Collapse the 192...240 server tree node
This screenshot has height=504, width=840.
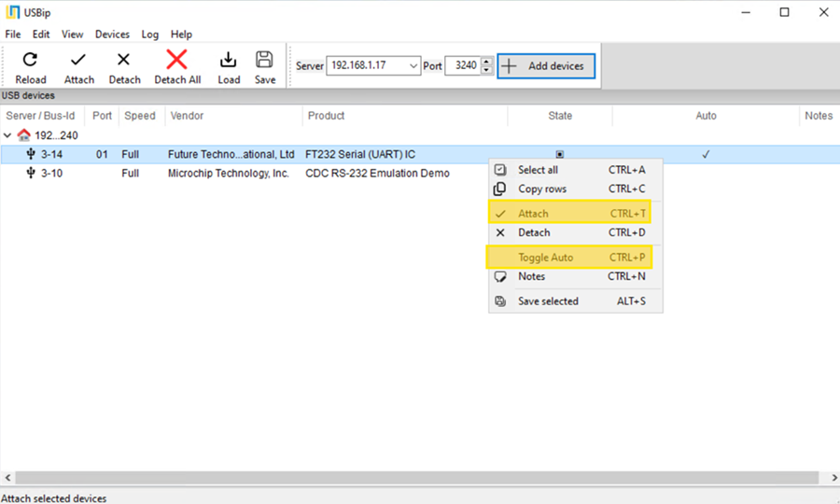pos(8,135)
